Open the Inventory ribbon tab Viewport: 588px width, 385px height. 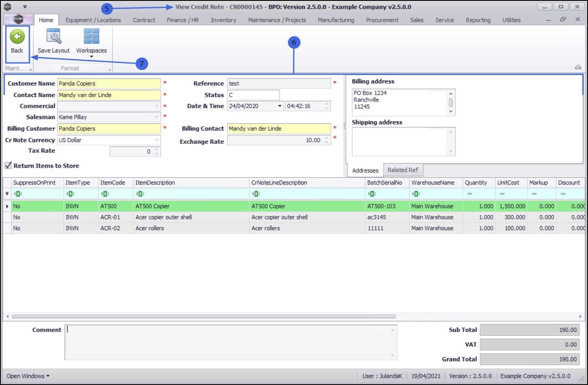[224, 20]
